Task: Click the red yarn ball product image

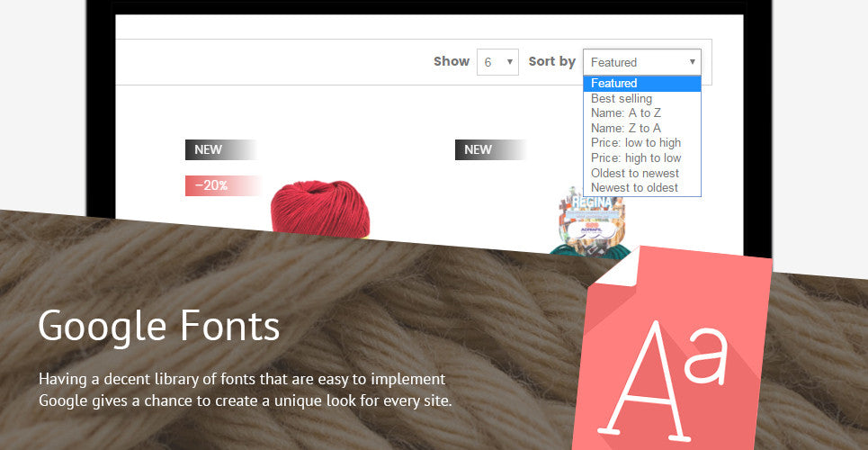Action: point(320,209)
